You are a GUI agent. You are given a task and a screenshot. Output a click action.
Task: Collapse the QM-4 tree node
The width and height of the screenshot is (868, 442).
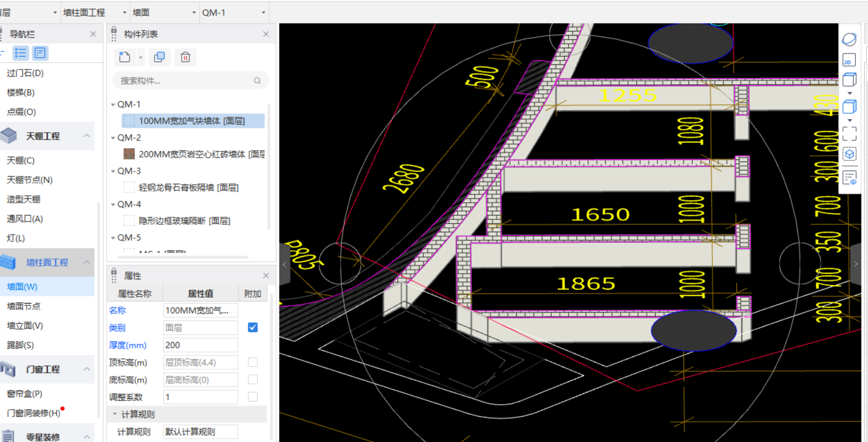click(113, 204)
